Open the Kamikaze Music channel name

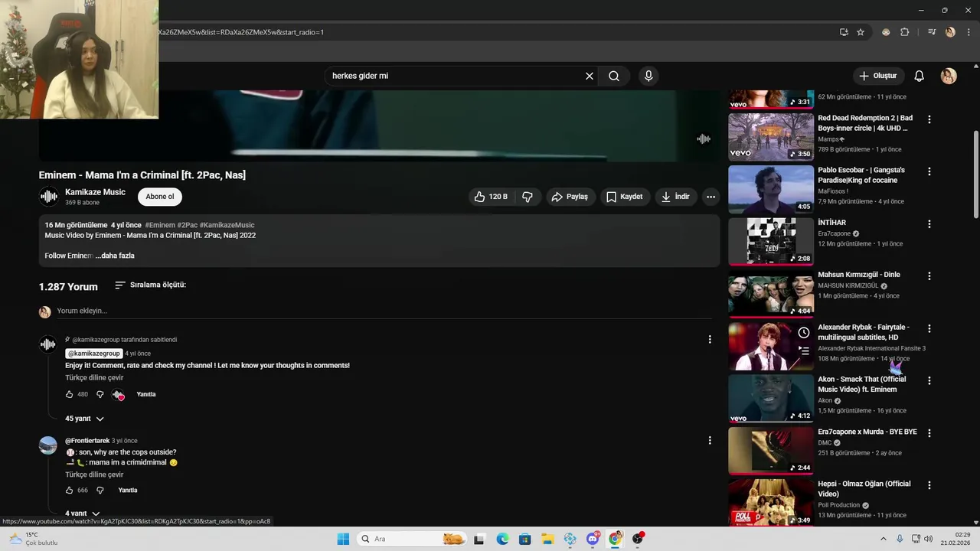pyautogui.click(x=95, y=192)
